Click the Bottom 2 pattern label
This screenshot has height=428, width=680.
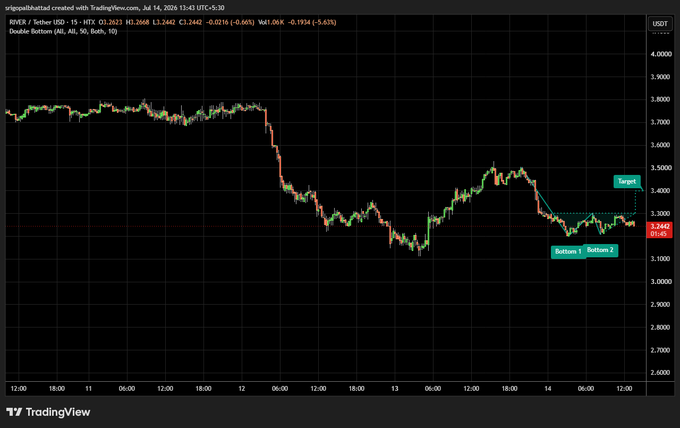(x=600, y=250)
